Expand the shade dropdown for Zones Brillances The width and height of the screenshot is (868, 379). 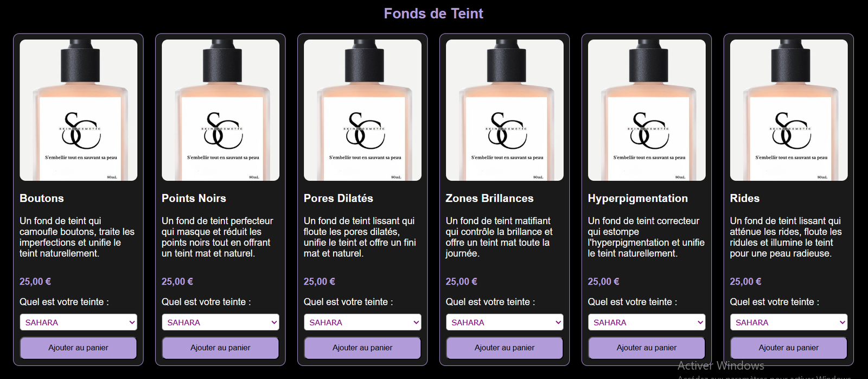[505, 322]
